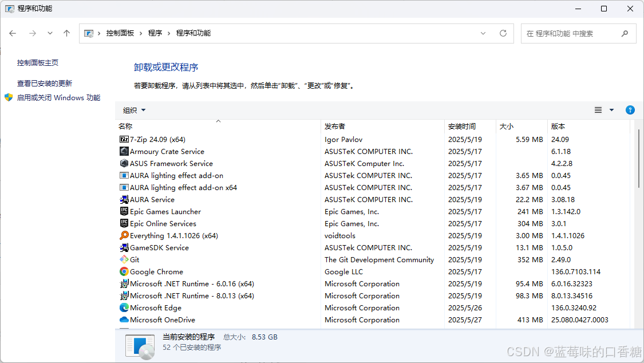Sort by the 名称 column header

pos(218,126)
